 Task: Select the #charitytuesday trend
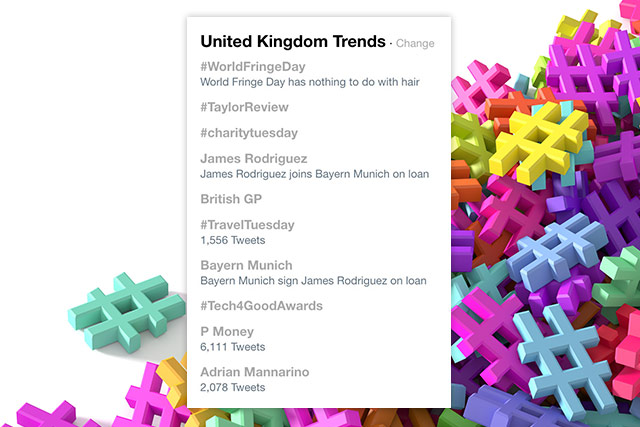tap(249, 133)
